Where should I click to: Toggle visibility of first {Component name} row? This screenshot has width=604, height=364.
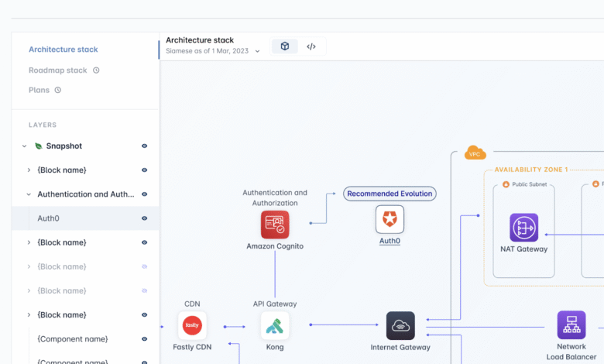click(x=145, y=339)
